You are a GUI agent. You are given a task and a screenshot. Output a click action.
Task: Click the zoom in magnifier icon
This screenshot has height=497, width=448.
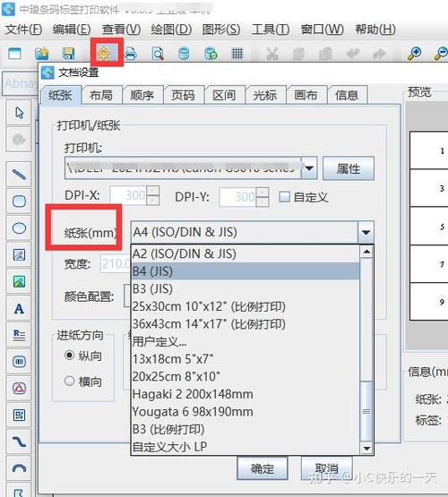point(414,54)
